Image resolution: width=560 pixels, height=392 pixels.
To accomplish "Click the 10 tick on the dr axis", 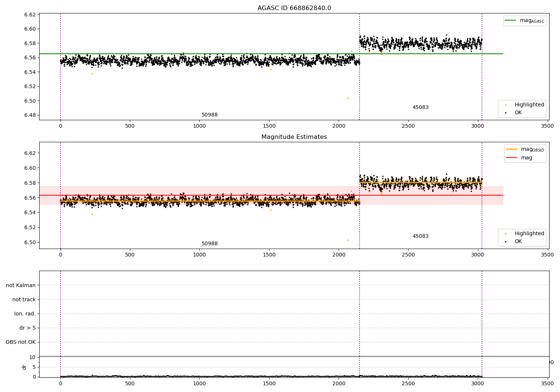I will pyautogui.click(x=32, y=357).
